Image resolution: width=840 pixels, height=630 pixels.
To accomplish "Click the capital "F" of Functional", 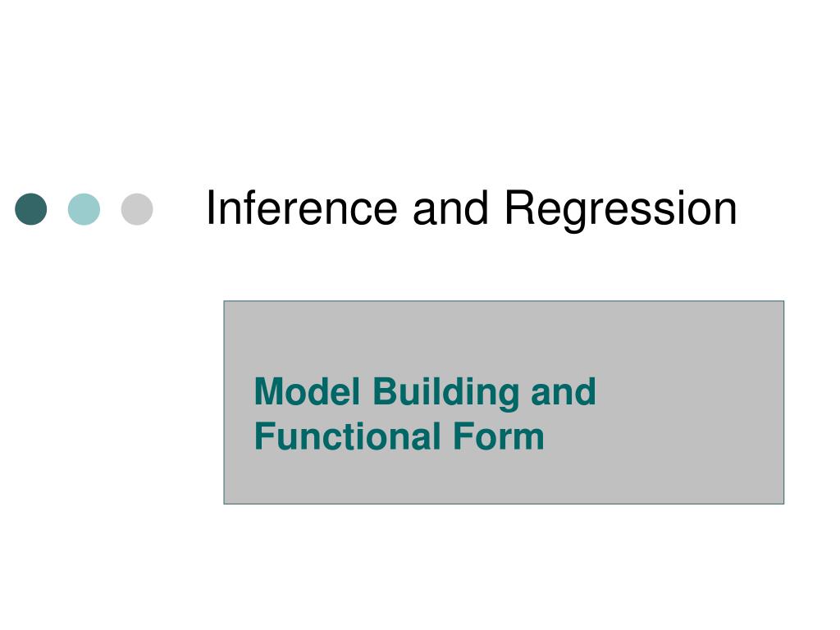I will 264,436.
